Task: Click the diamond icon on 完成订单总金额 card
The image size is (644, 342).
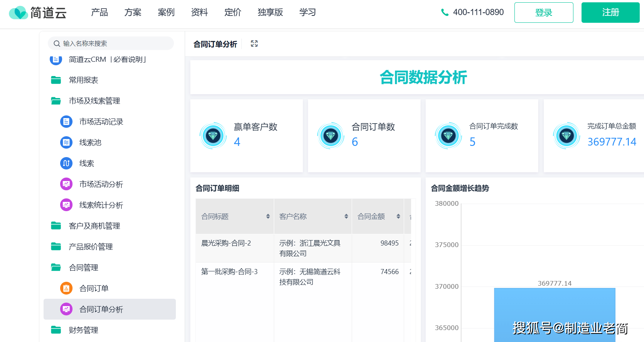Action: [566, 135]
